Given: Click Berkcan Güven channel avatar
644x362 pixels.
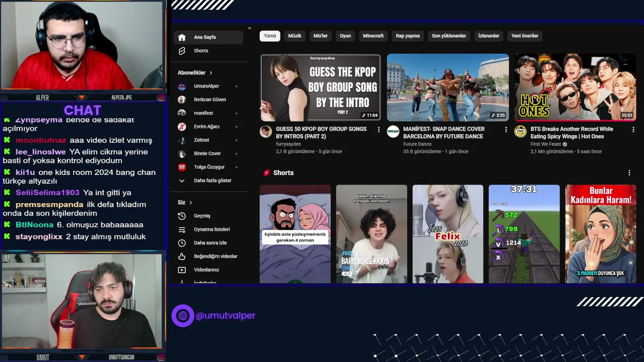Looking at the screenshot, I should pyautogui.click(x=182, y=100).
